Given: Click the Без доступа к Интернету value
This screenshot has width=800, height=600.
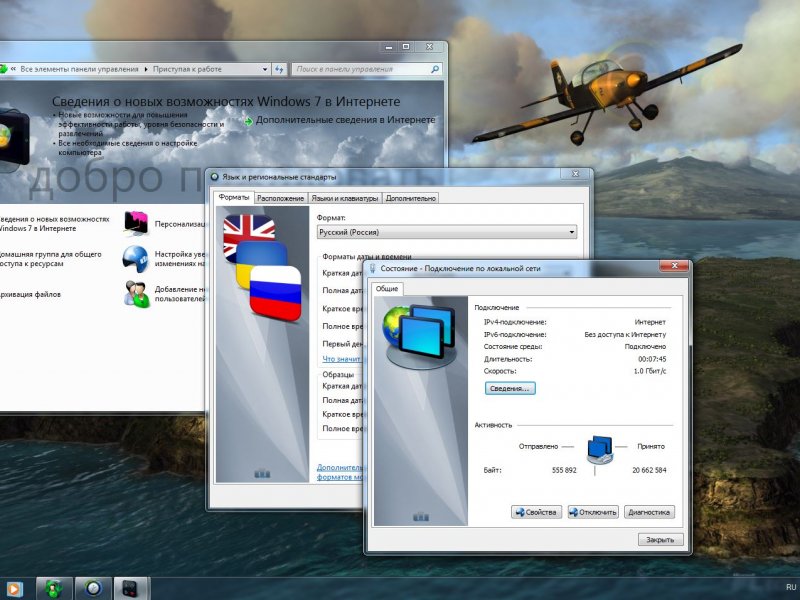Looking at the screenshot, I should point(626,335).
